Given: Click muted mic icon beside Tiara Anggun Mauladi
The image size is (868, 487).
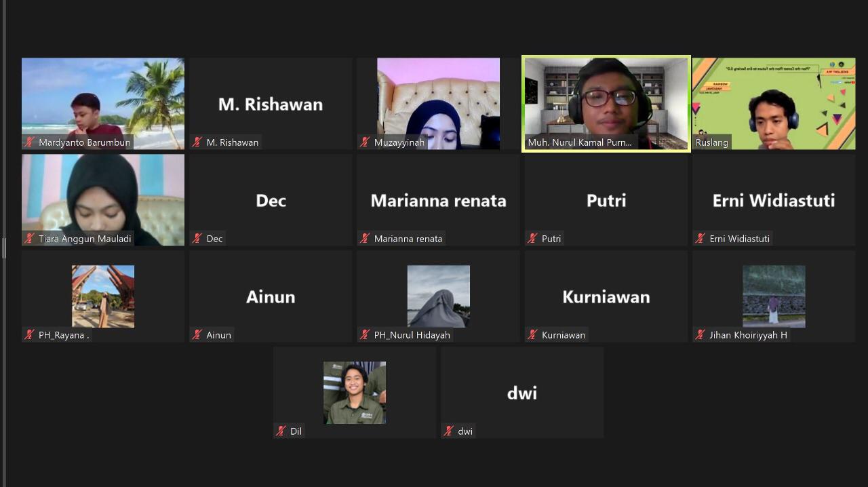Looking at the screenshot, I should 29,239.
